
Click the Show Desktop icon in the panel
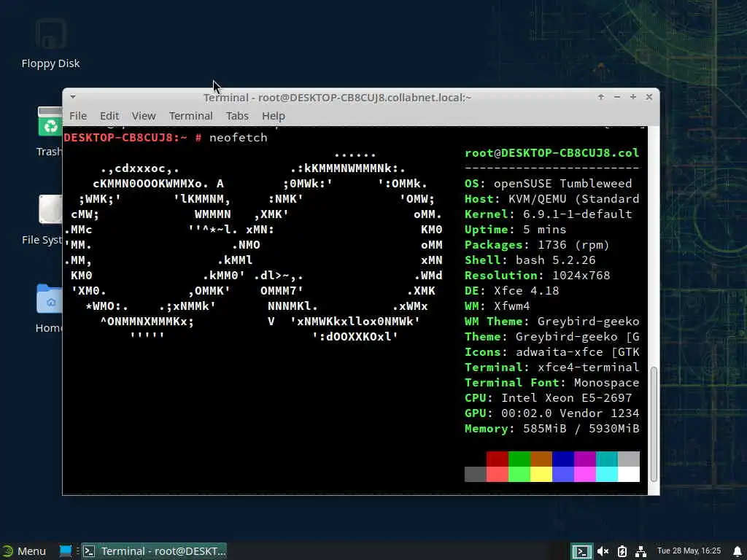pyautogui.click(x=65, y=551)
